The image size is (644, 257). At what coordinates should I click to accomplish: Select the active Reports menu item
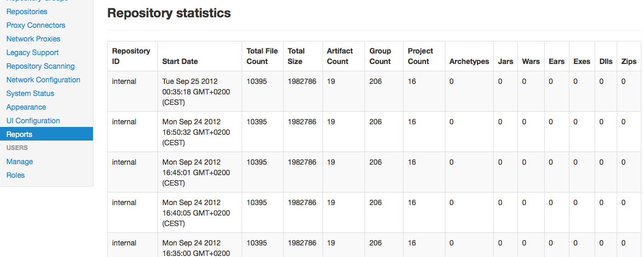19,134
